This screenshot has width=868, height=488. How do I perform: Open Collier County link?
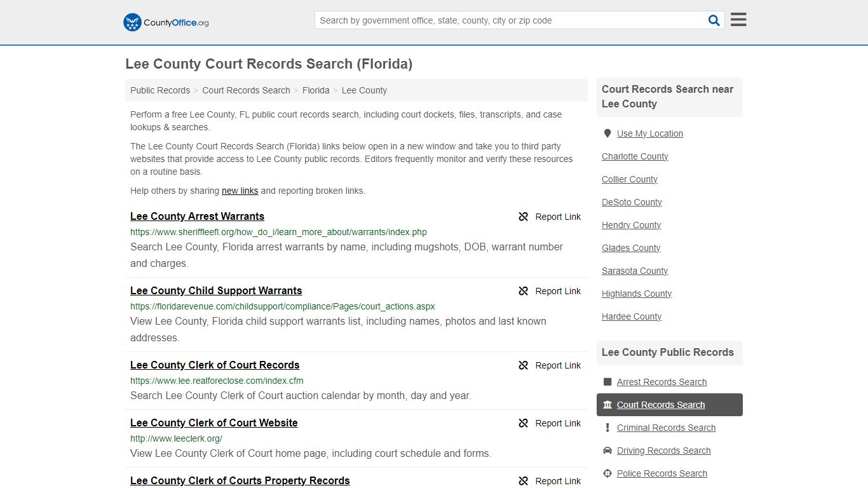[x=630, y=179]
